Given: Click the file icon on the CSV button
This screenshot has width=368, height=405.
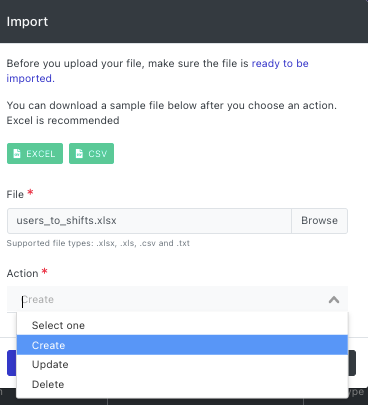Looking at the screenshot, I should pos(79,154).
